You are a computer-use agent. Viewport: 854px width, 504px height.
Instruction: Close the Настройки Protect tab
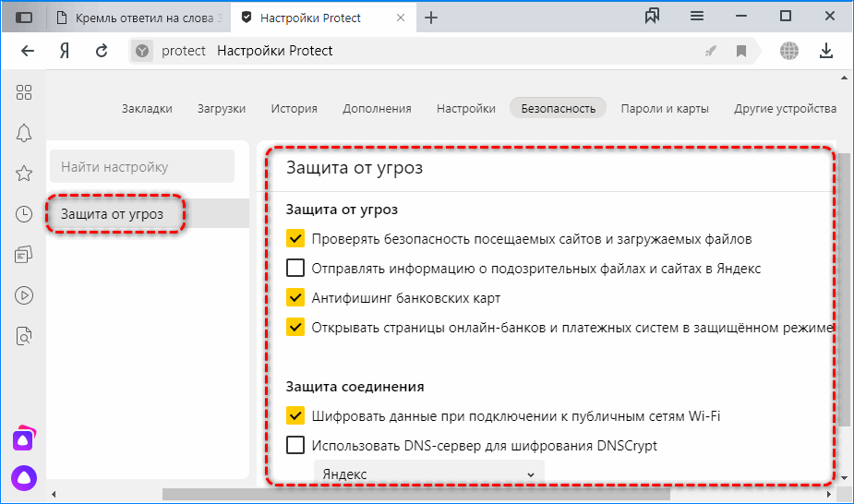coord(401,18)
